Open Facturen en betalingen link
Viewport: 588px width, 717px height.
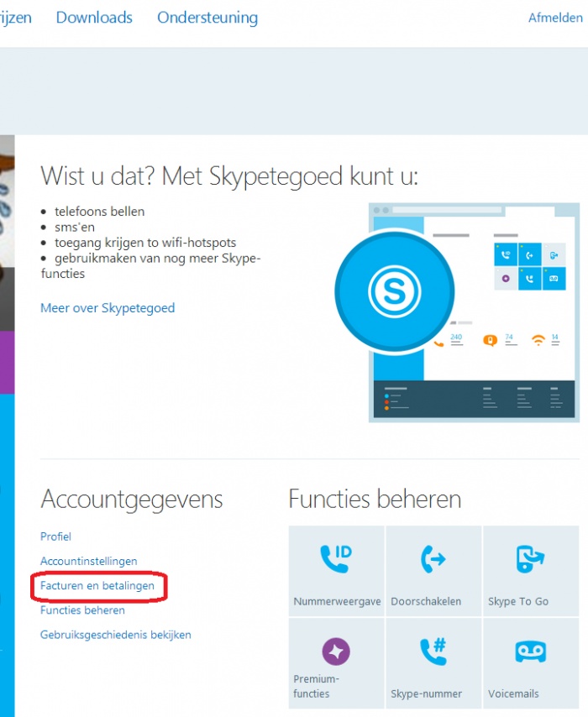(x=97, y=586)
